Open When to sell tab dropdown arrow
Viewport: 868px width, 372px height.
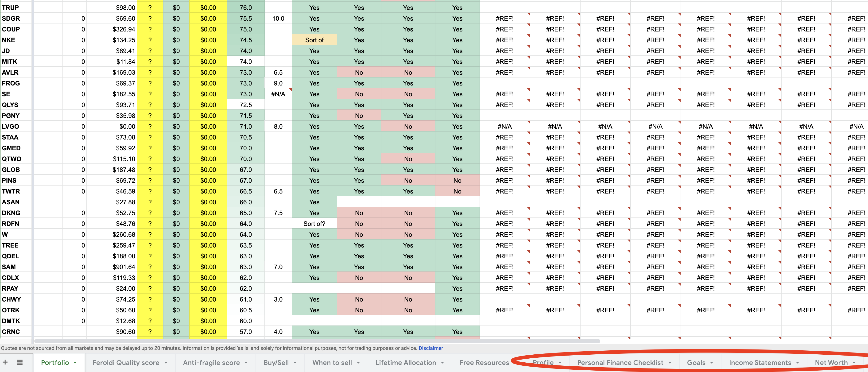358,363
